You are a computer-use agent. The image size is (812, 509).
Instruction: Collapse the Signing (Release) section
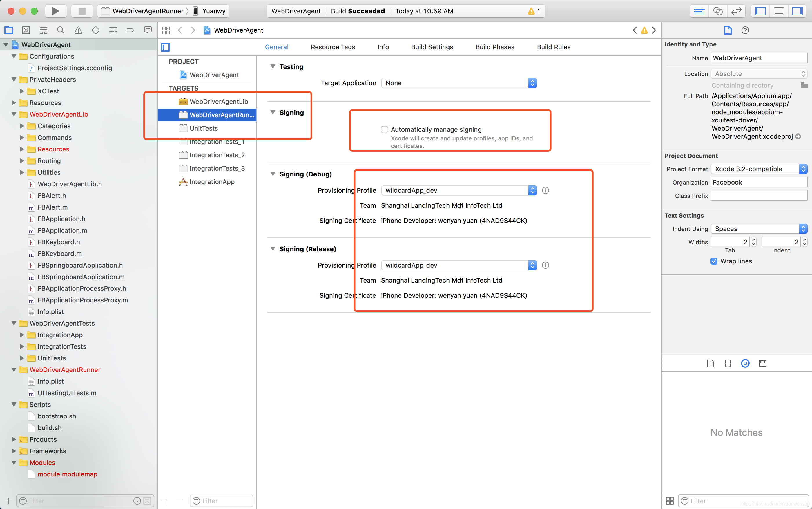tap(273, 249)
